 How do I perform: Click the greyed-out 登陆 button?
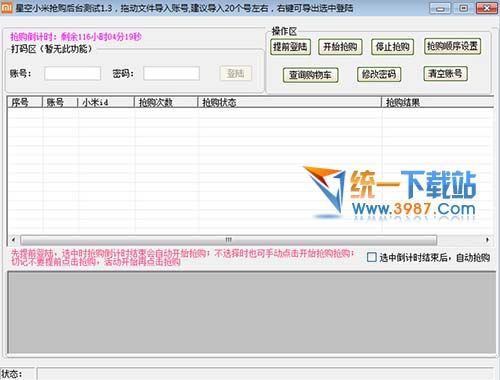(x=236, y=73)
